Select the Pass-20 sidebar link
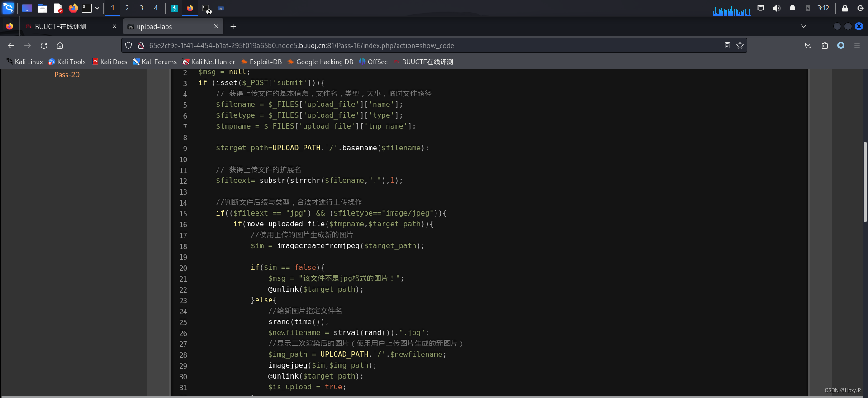This screenshot has width=868, height=398. pyautogui.click(x=67, y=75)
